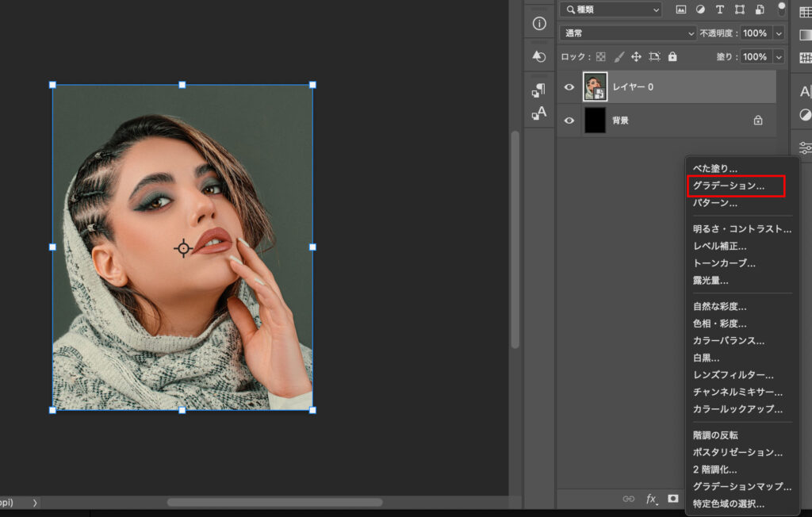The width and height of the screenshot is (812, 517).
Task: Click the 塗り fill percentage field
Action: 754,57
